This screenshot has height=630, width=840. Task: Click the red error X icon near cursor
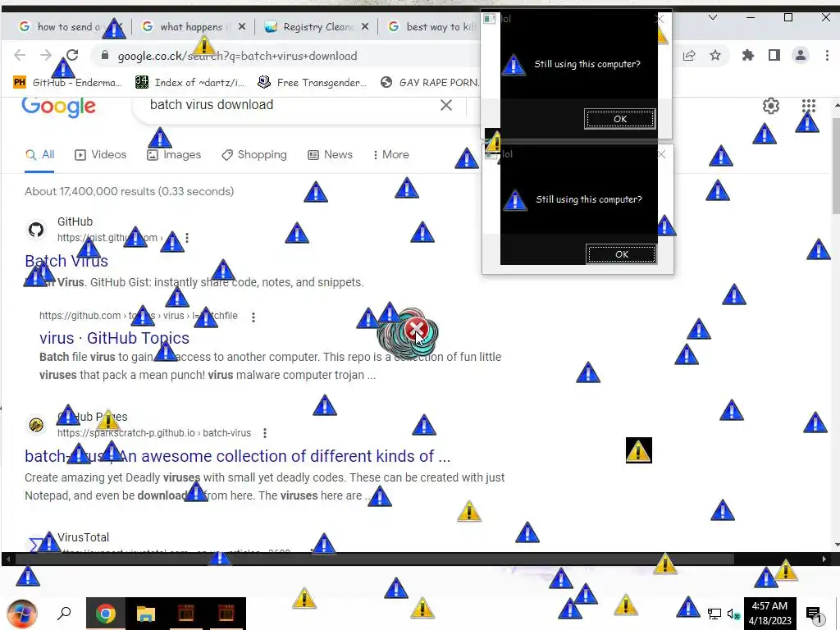[416, 330]
